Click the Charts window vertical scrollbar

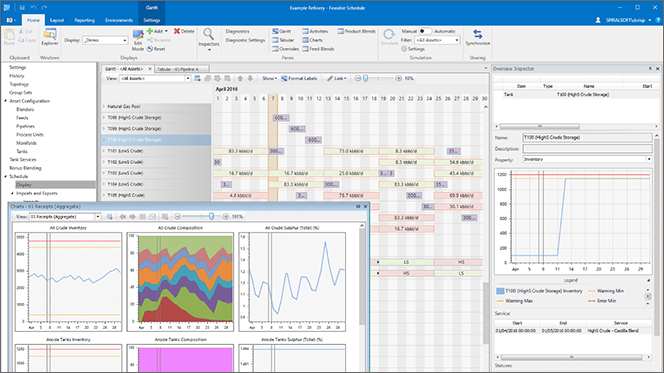click(362, 277)
